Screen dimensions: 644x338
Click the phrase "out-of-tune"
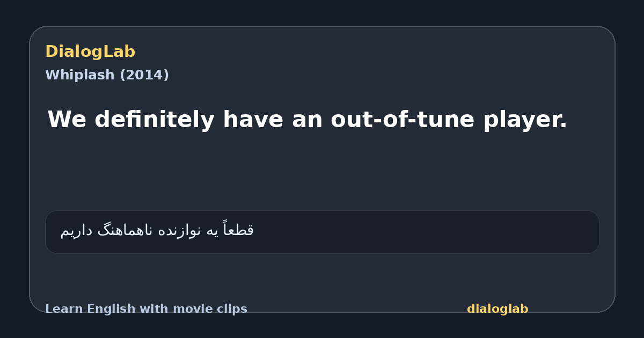coord(402,120)
